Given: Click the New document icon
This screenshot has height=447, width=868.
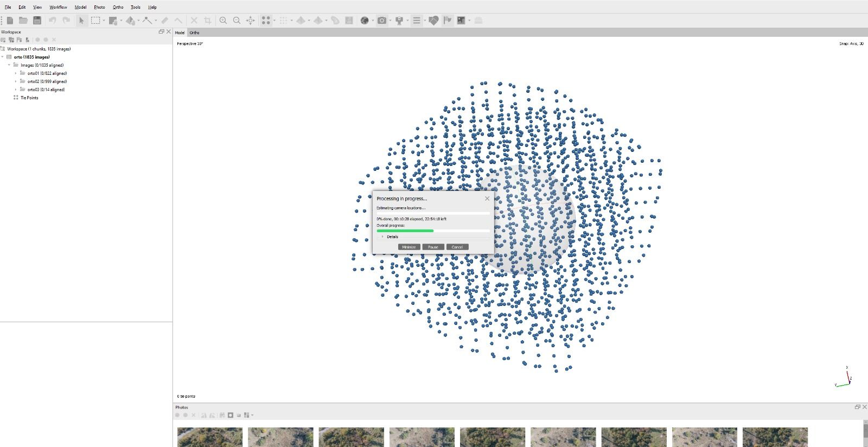Looking at the screenshot, I should pyautogui.click(x=10, y=21).
